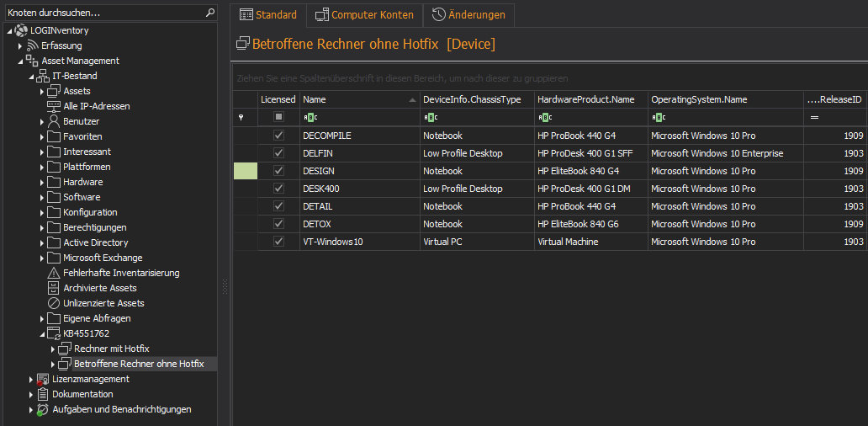Viewport: 868px width, 426px height.
Task: Select Betroffene Rechner ohne Hotfix node
Action: pyautogui.click(x=139, y=364)
